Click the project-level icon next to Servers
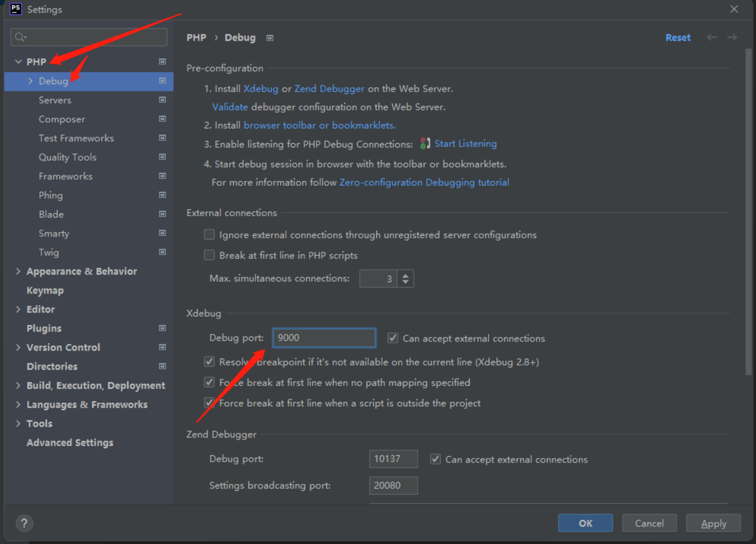Viewport: 756px width, 544px height. pyautogui.click(x=162, y=100)
